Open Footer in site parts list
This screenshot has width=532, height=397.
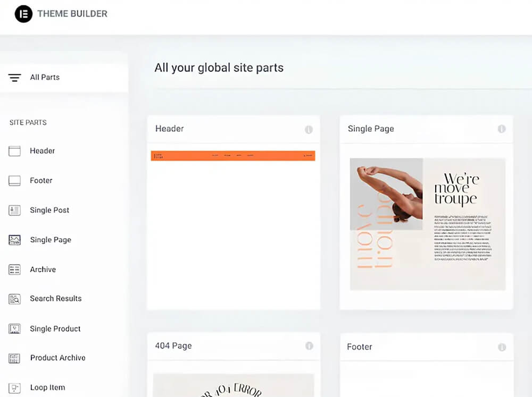click(41, 181)
